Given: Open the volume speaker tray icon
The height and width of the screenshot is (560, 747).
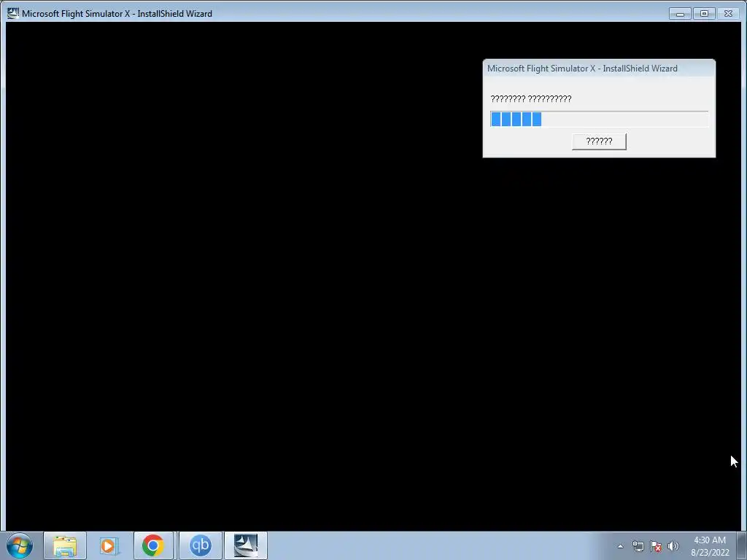Looking at the screenshot, I should pyautogui.click(x=673, y=546).
